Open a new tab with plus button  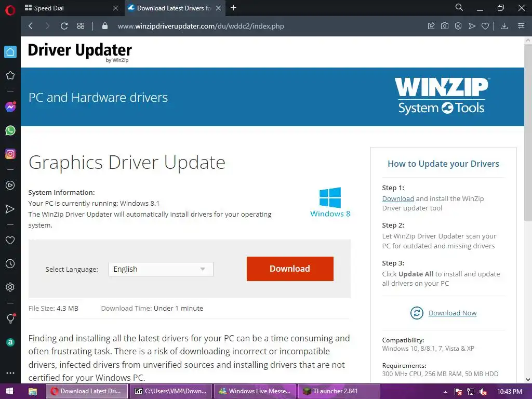(233, 8)
